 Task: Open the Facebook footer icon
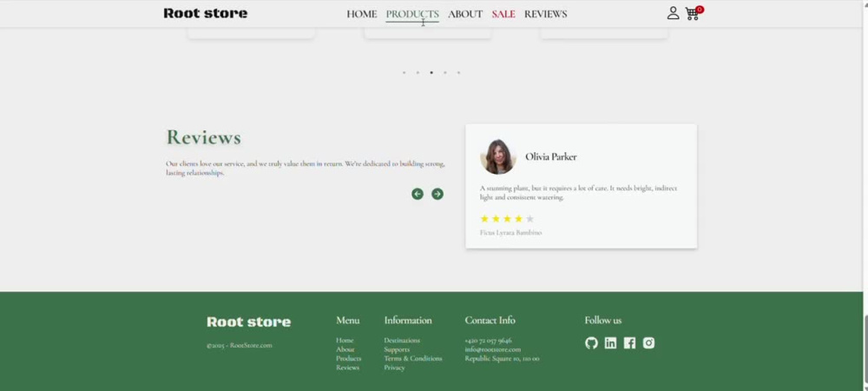pos(629,343)
